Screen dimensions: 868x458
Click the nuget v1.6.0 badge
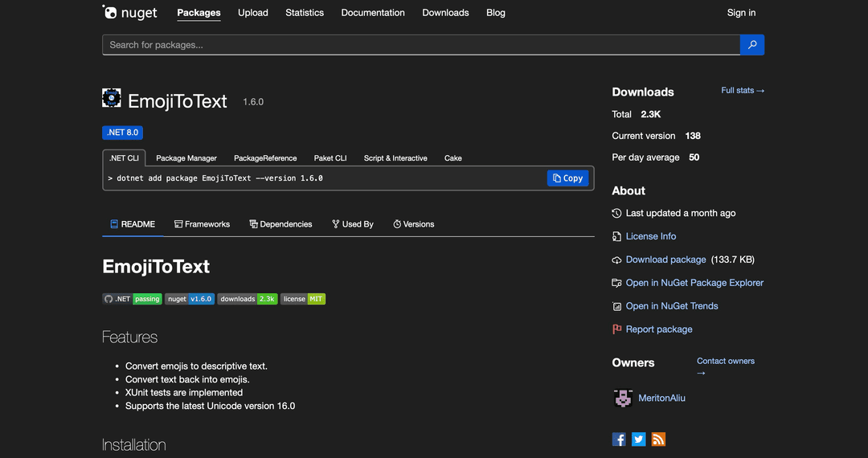tap(190, 299)
